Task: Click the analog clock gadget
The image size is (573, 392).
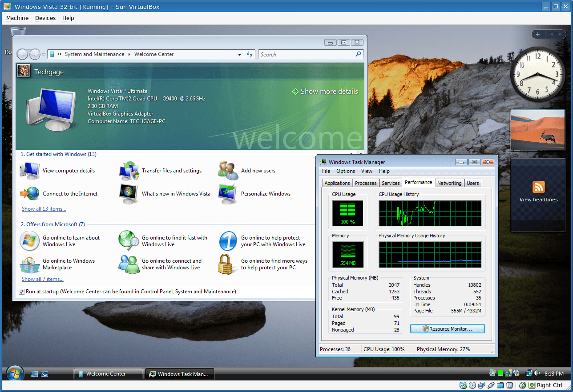Action: (537, 74)
